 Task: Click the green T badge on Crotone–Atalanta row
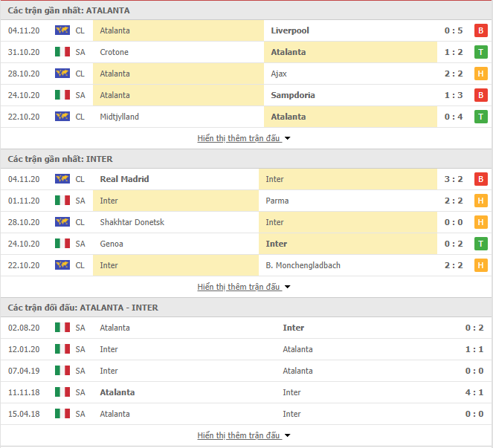(481, 52)
